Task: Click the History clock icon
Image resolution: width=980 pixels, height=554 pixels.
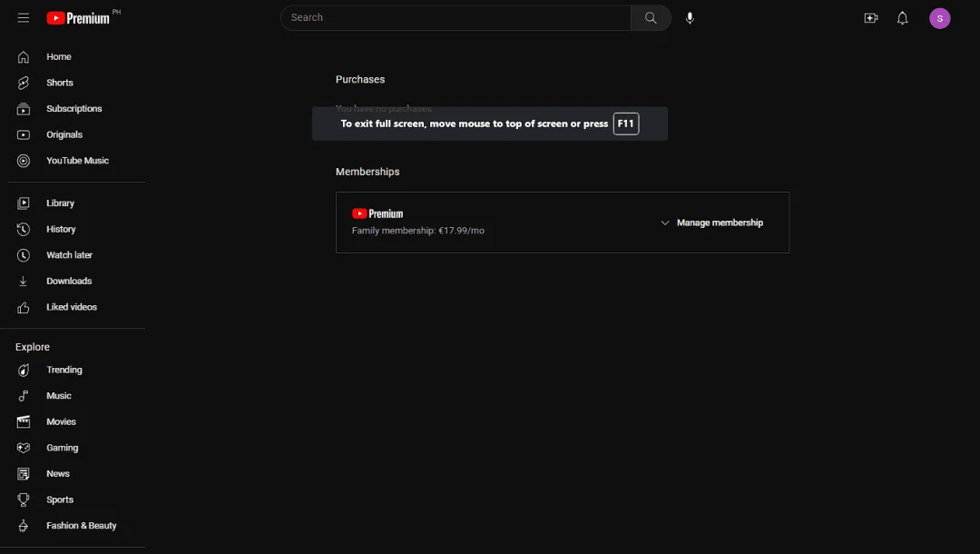Action: [23, 230]
